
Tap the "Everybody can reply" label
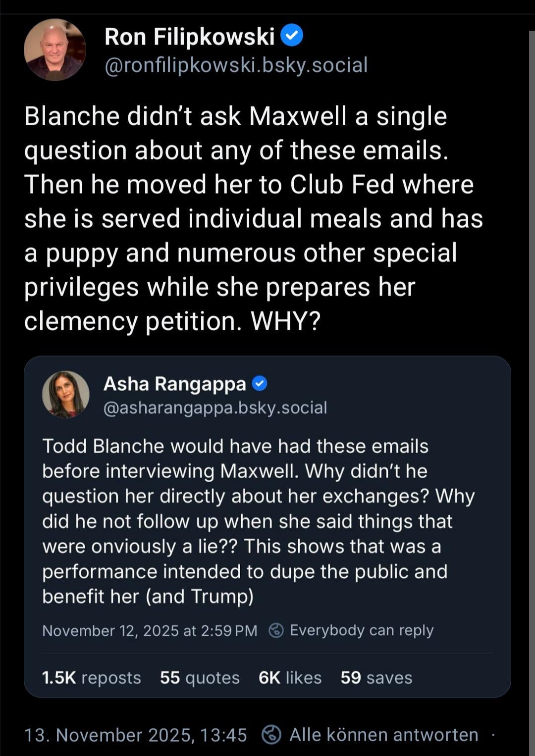361,630
